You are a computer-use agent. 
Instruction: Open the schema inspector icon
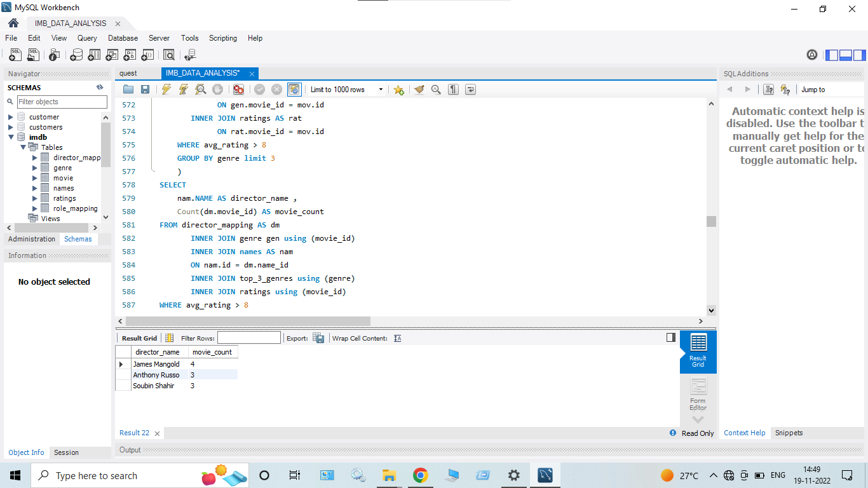click(x=55, y=55)
